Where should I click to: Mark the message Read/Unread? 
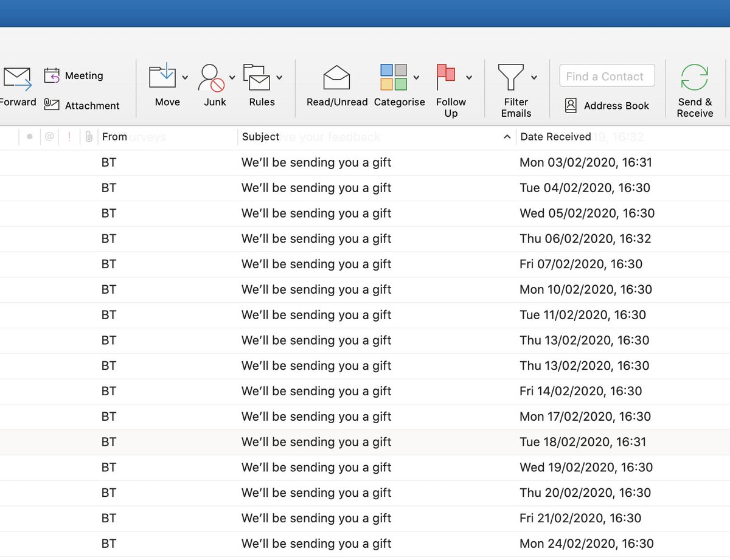(x=337, y=86)
